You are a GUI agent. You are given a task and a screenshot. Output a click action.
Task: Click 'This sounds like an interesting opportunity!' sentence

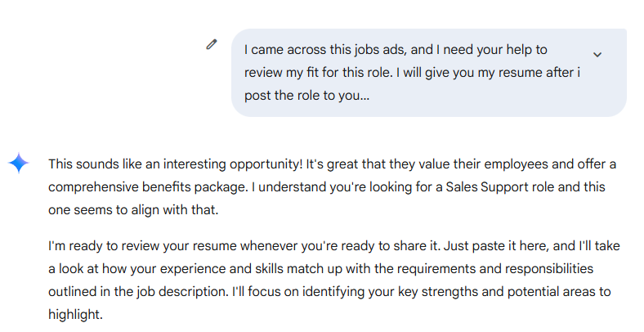point(176,164)
